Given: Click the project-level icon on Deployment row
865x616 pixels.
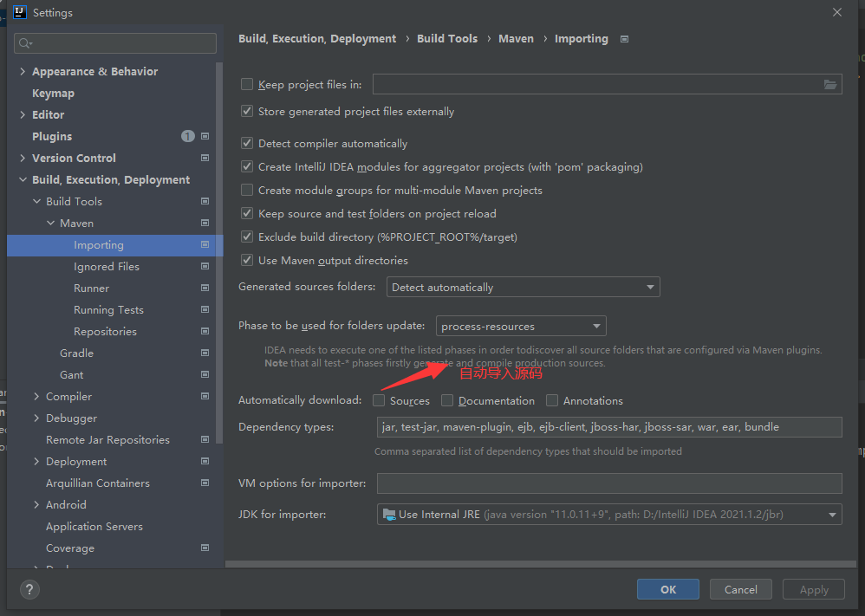Looking at the screenshot, I should coord(205,461).
